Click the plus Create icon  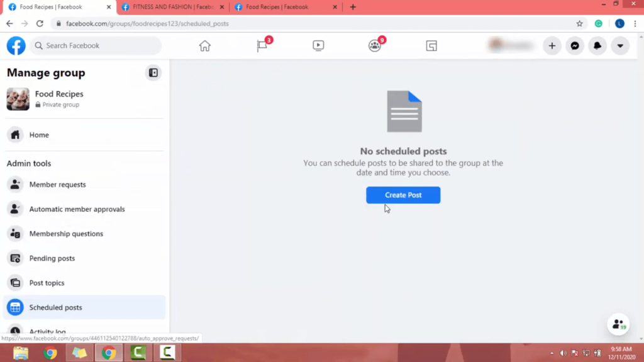tap(552, 45)
